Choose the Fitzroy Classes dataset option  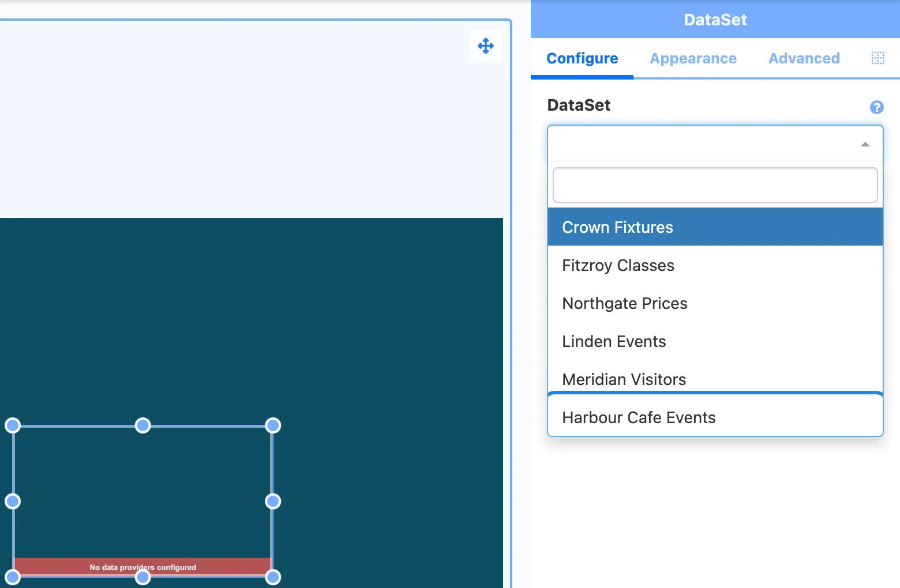pos(715,265)
